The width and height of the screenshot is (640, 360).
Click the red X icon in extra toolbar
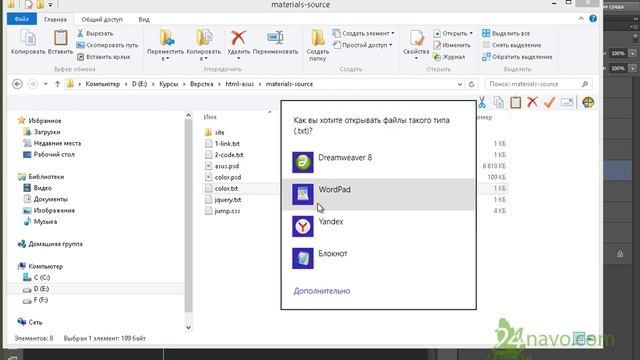click(x=532, y=102)
